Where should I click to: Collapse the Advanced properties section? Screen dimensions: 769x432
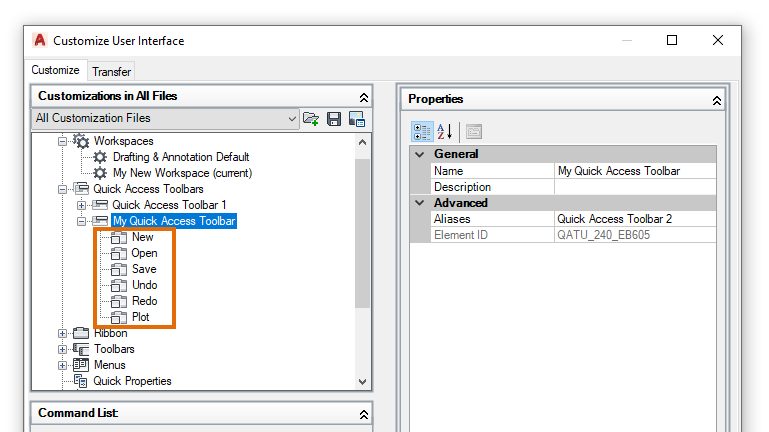pos(420,203)
